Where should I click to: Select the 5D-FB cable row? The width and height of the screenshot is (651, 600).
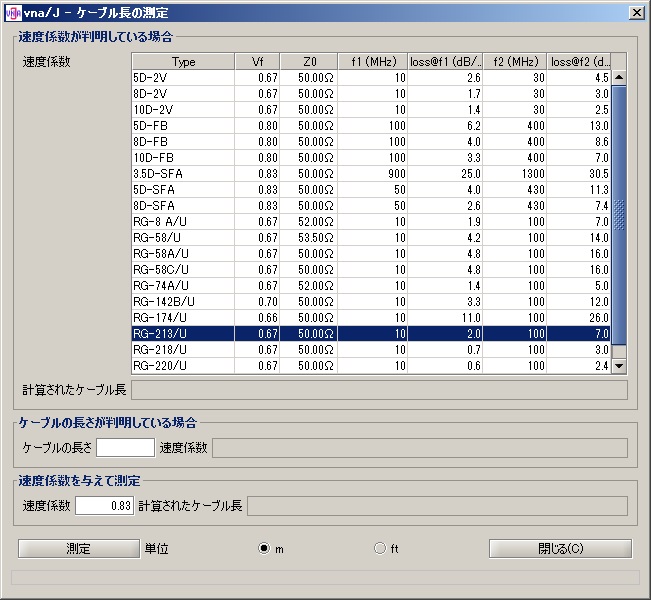click(371, 126)
